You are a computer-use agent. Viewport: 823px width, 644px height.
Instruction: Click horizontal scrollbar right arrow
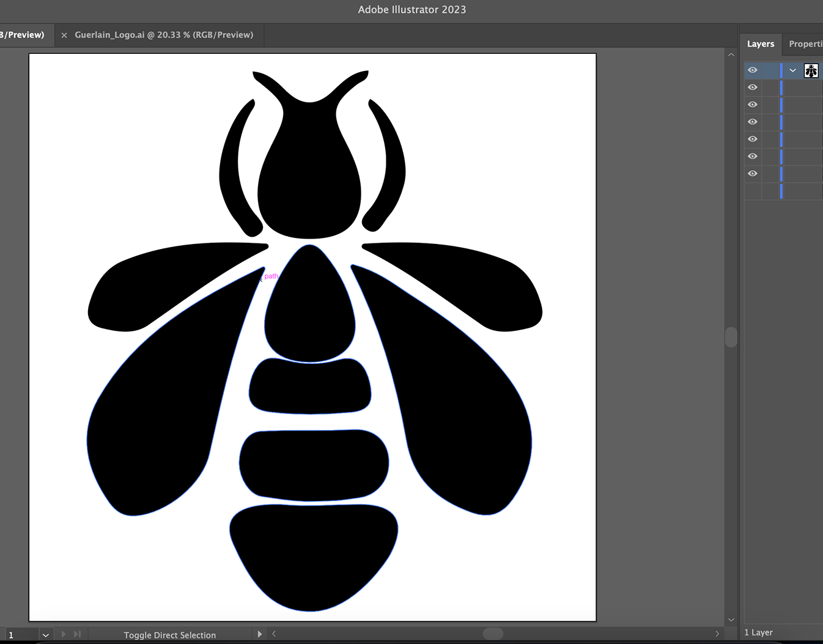click(x=717, y=634)
